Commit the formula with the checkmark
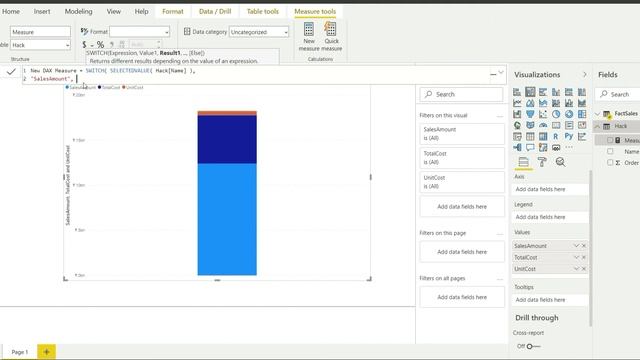 (x=11, y=72)
